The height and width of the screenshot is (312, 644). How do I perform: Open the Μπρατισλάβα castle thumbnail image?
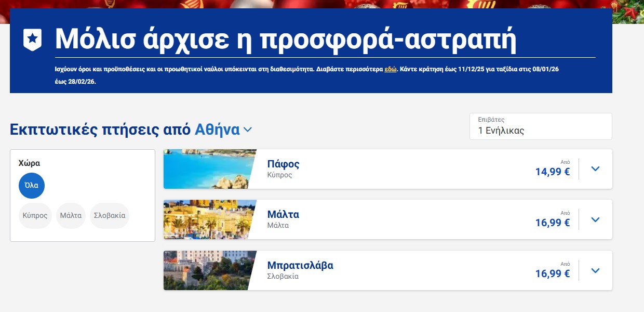(208, 270)
